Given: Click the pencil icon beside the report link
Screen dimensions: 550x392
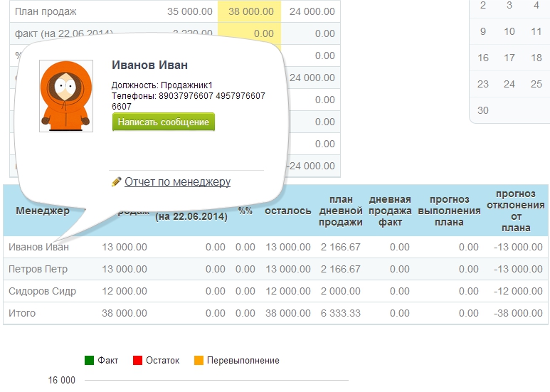Looking at the screenshot, I should [117, 182].
